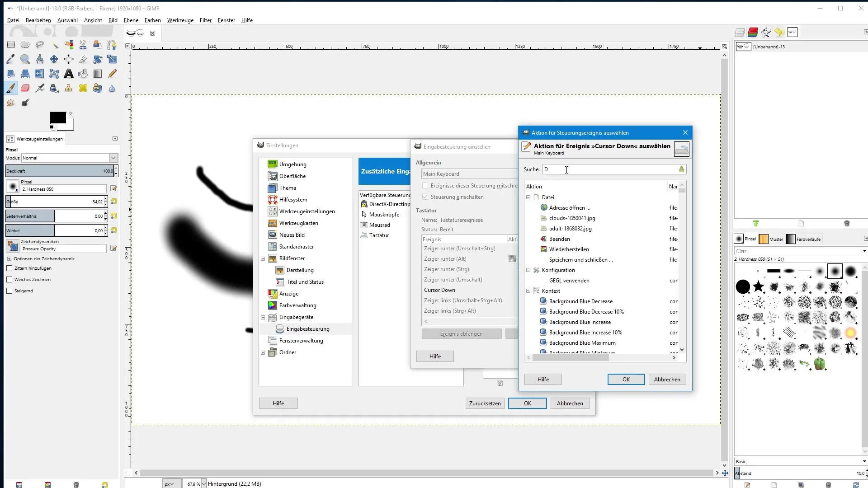Select the Paintbrush tool
Image resolution: width=868 pixels, height=488 pixels.
coord(11,88)
